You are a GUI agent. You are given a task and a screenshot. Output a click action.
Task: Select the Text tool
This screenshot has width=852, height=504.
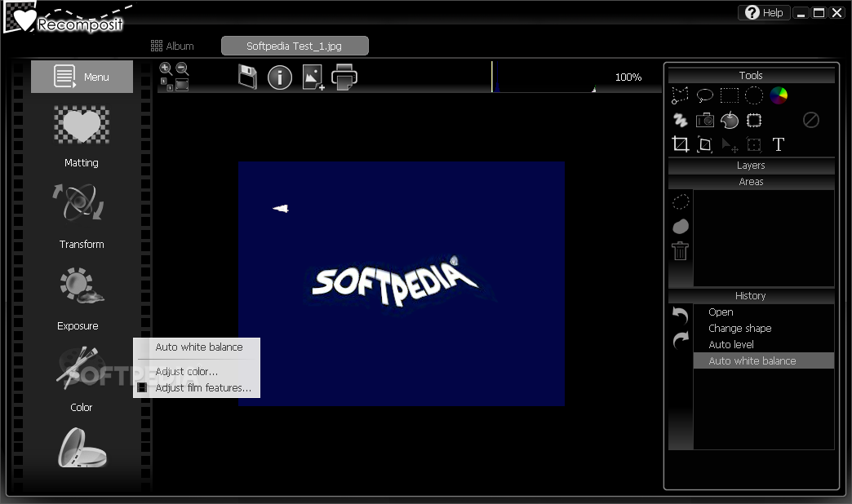[x=779, y=144]
